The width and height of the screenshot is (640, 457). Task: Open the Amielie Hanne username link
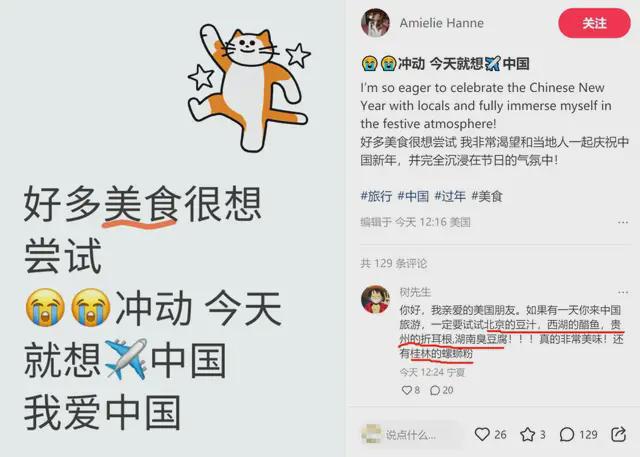442,23
